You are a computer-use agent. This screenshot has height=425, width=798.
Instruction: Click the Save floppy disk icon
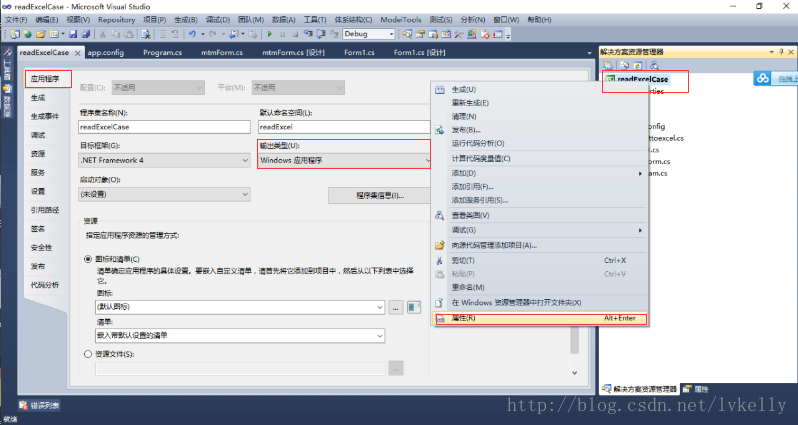(x=73, y=34)
